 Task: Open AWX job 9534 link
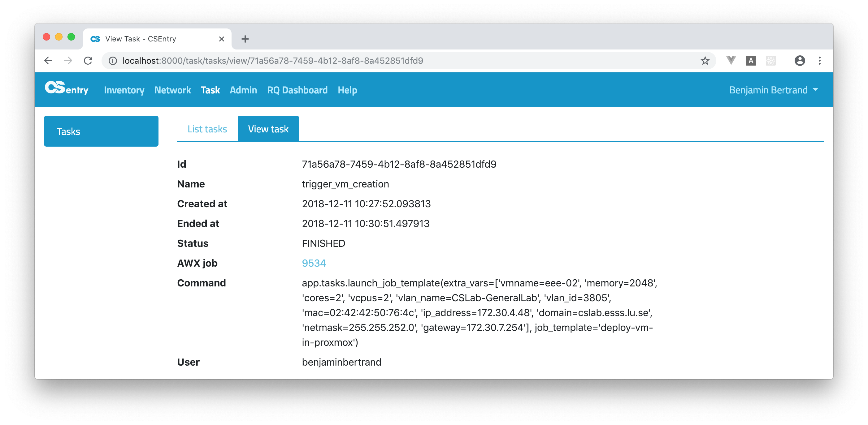tap(313, 263)
